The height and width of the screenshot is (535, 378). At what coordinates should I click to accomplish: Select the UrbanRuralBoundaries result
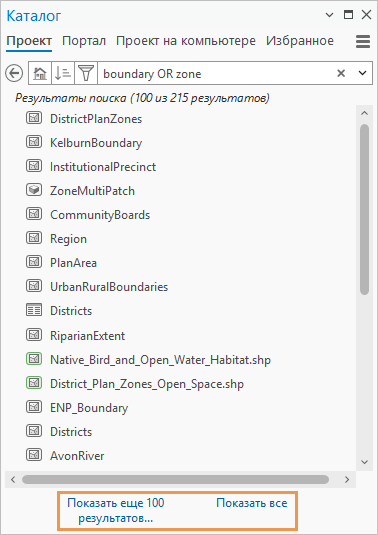109,287
